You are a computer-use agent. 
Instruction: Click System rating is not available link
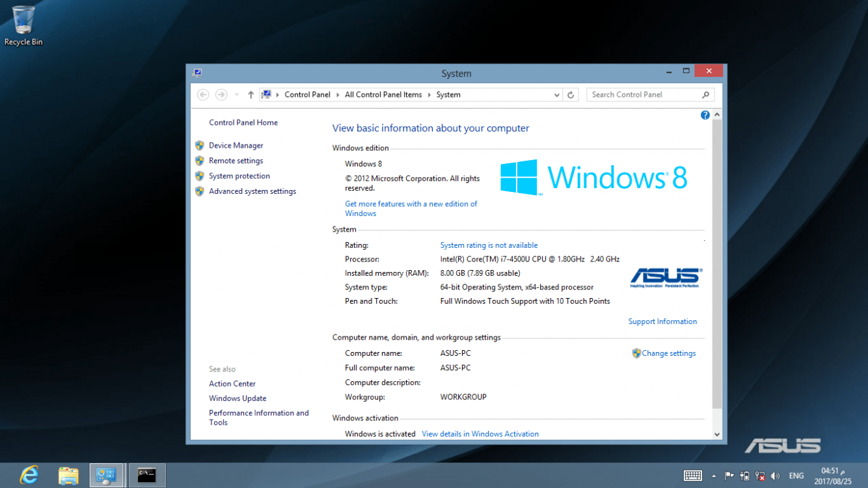coord(489,245)
